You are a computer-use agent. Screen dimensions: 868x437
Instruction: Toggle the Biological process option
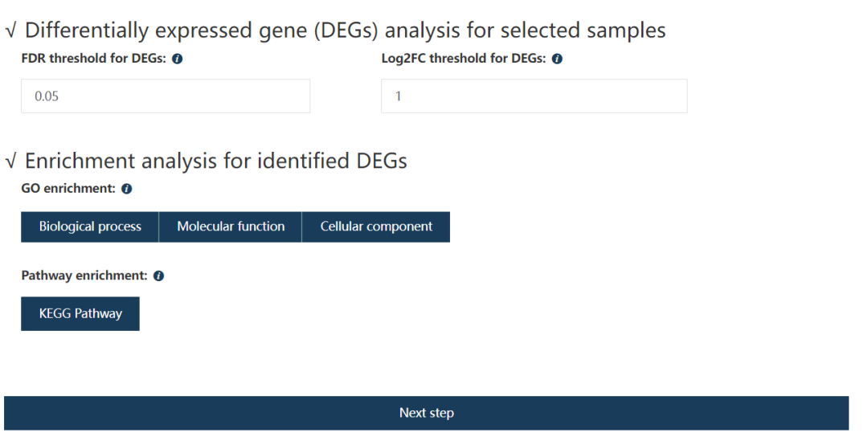click(90, 227)
